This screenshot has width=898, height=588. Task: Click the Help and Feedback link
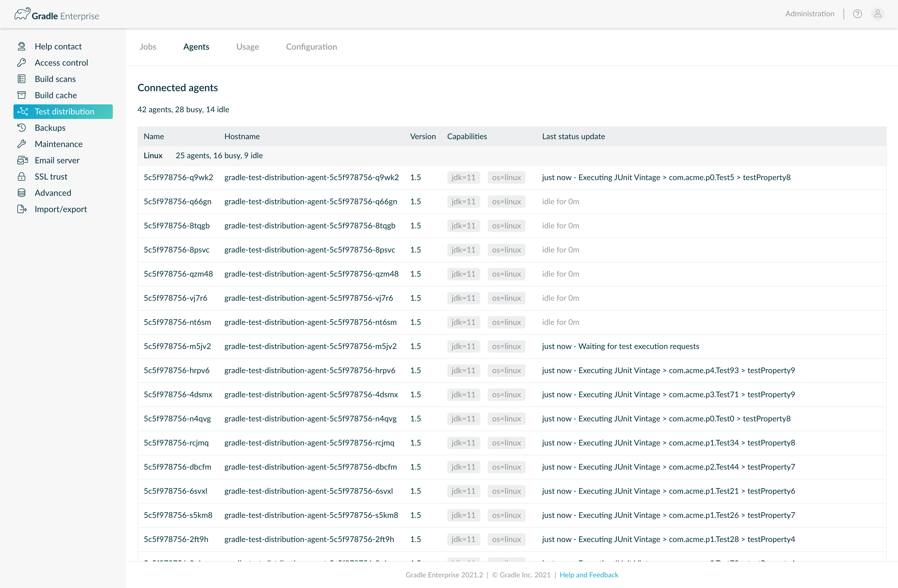tap(588, 575)
